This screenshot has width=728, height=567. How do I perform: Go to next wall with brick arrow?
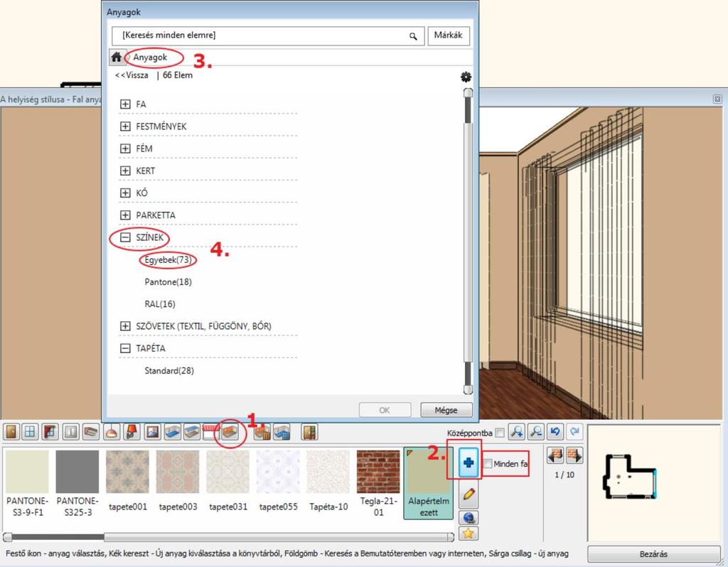pos(574,455)
